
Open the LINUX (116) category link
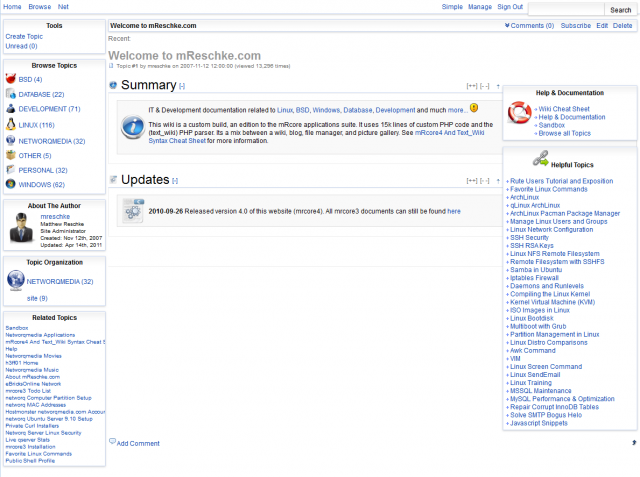pyautogui.click(x=36, y=125)
